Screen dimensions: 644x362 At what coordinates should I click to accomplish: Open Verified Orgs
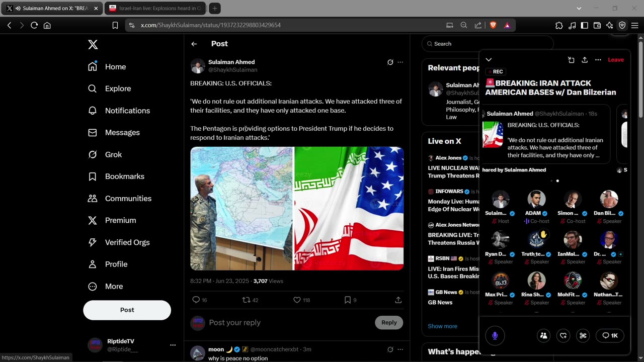119,242
